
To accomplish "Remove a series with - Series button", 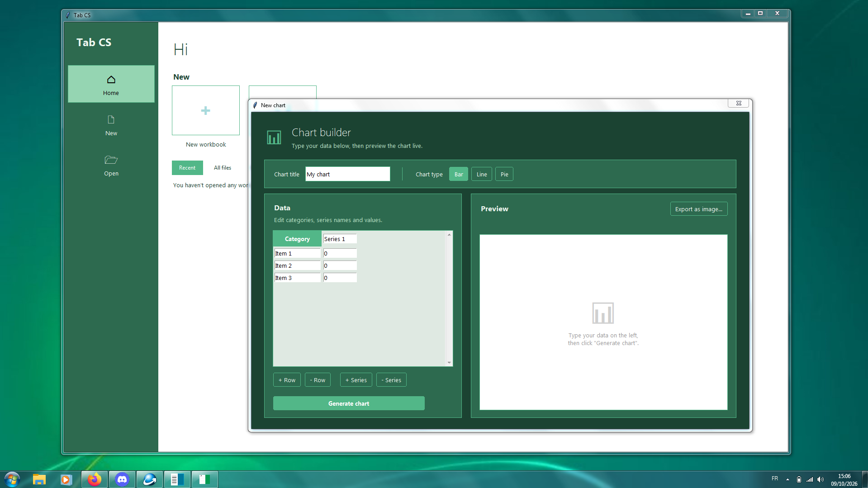I will (x=391, y=380).
